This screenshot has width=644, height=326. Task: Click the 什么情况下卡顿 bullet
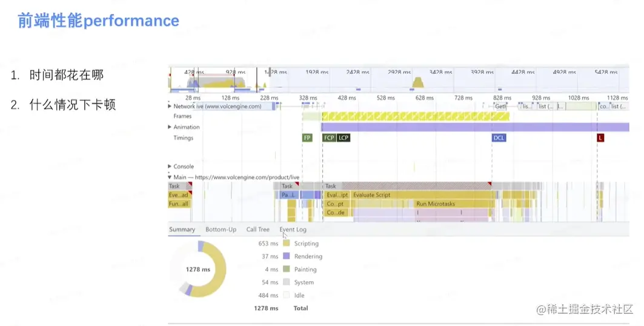(x=72, y=104)
